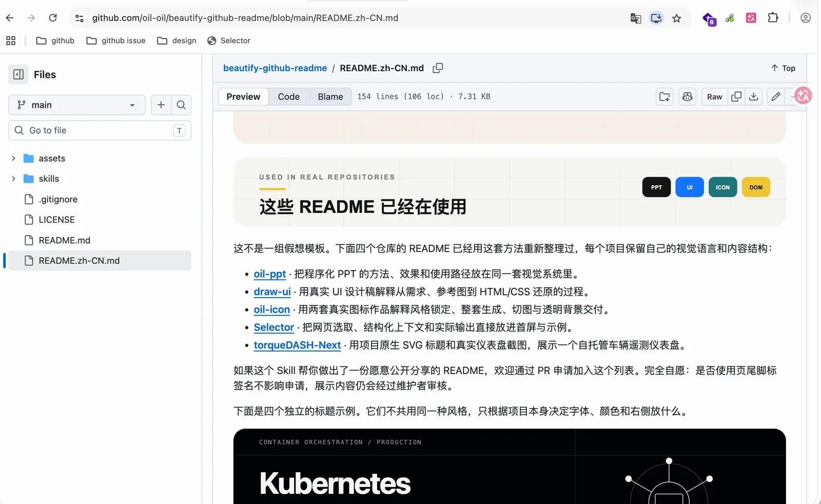821x504 pixels.
Task: Collapse the Files side panel
Action: coord(18,74)
